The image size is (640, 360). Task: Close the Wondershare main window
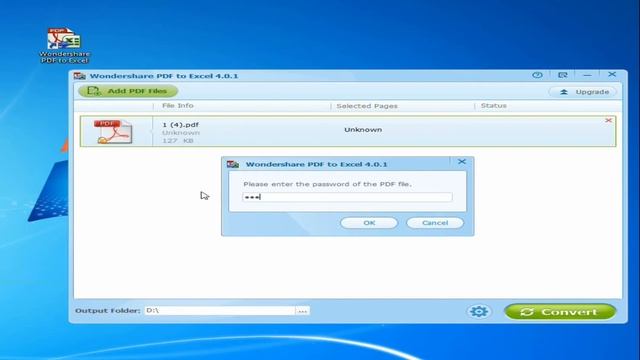pyautogui.click(x=612, y=74)
